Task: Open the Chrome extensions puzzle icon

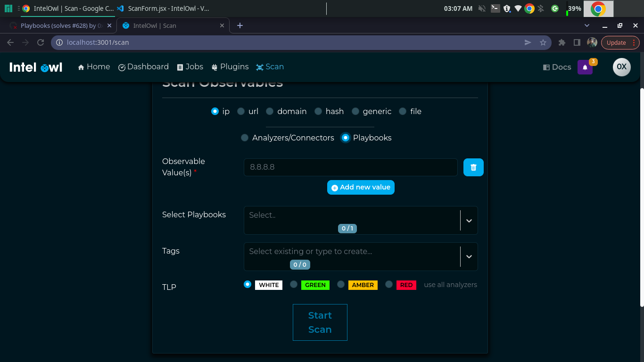Action: tap(561, 42)
